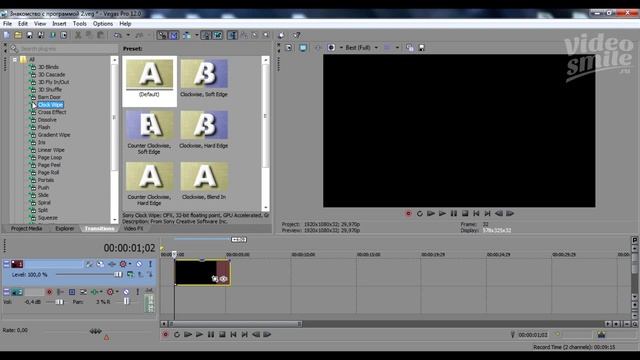Click Go to End in preview transport
Viewport: 640px width, 360px height.
[x=487, y=213]
